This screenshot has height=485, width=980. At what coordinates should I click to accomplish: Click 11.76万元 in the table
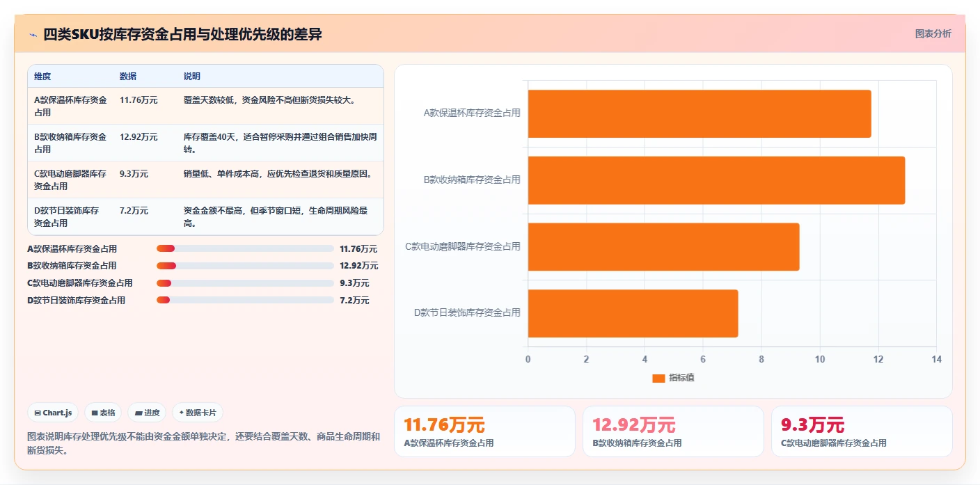tap(139, 100)
